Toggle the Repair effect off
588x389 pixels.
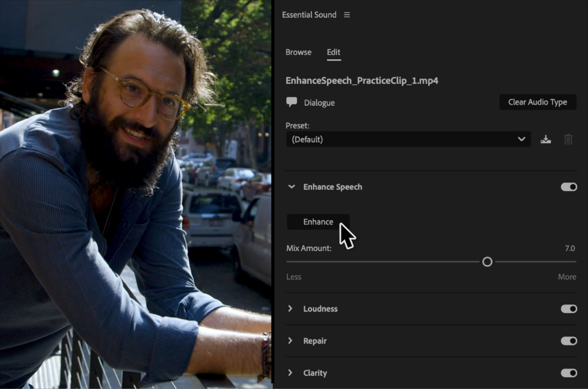[568, 341]
